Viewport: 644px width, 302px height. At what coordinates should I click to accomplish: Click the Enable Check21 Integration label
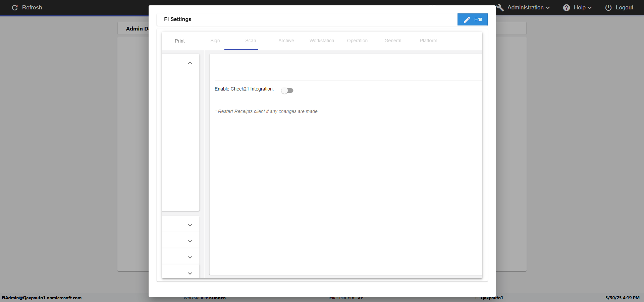[x=244, y=89]
